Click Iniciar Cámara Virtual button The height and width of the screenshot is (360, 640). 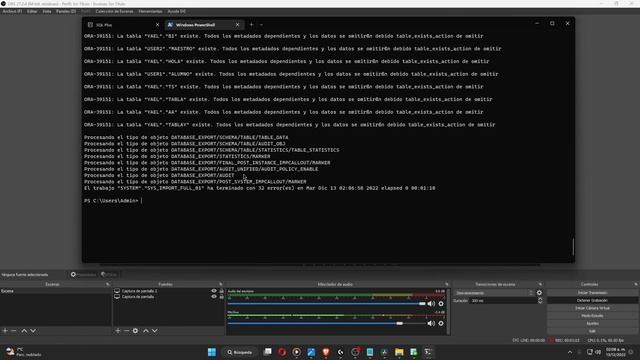[592, 308]
